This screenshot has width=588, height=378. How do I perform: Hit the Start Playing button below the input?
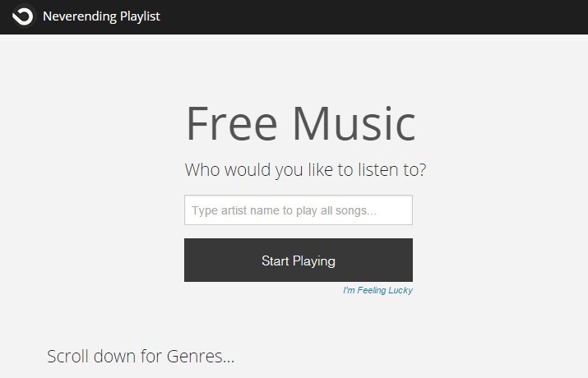coord(298,260)
